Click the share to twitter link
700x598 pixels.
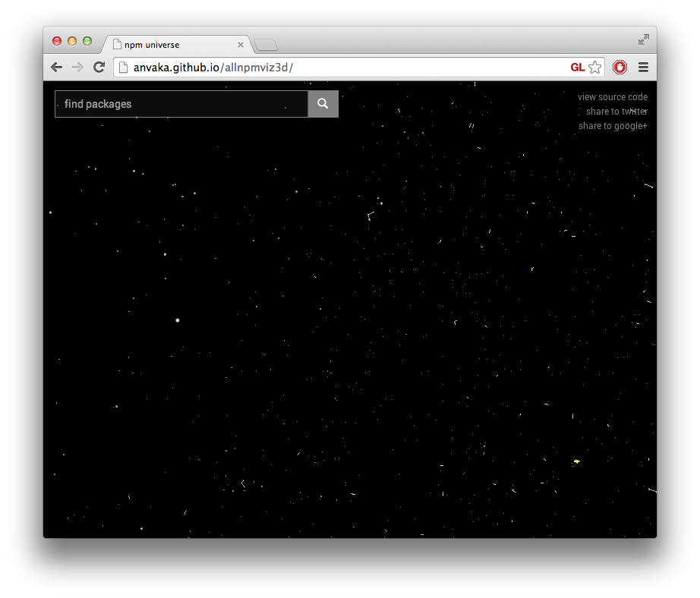coord(616,111)
